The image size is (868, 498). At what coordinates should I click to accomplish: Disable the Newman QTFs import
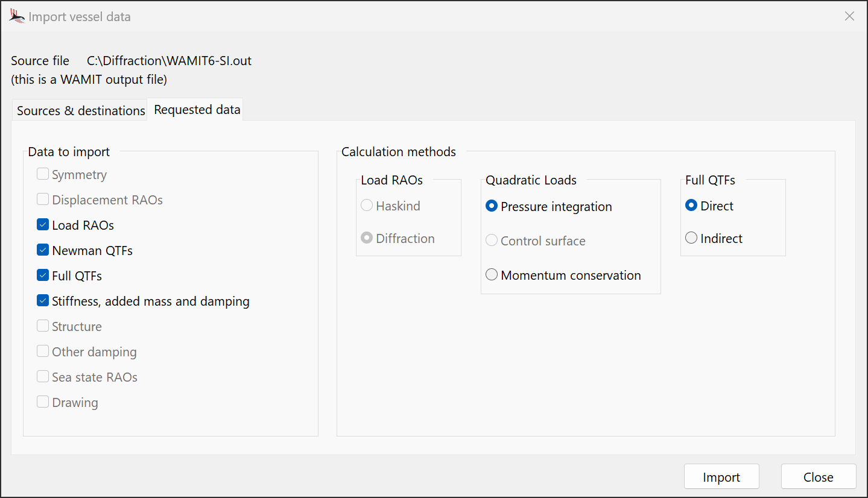pyautogui.click(x=42, y=250)
